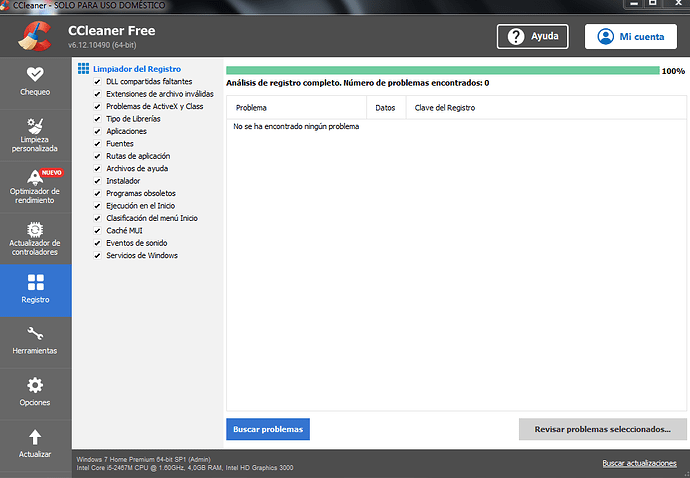Open Actualizador de controladores section
Viewport: 690px width, 478px height.
35,239
